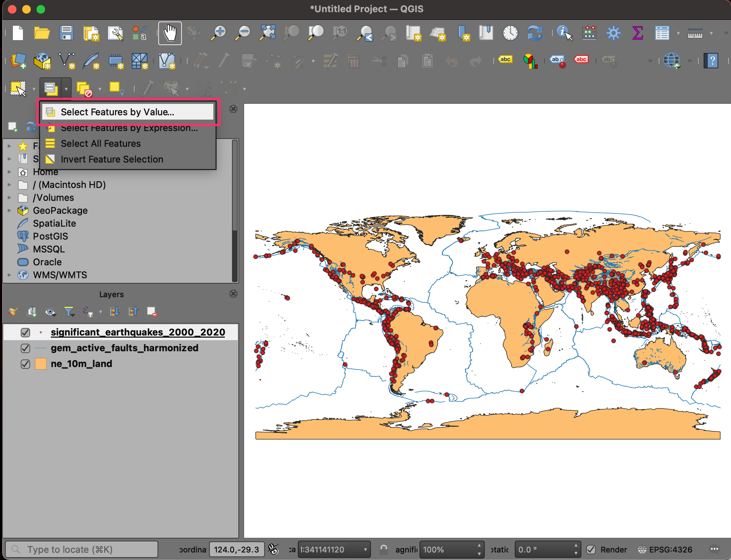Click the Type to locate search field

pyautogui.click(x=82, y=549)
